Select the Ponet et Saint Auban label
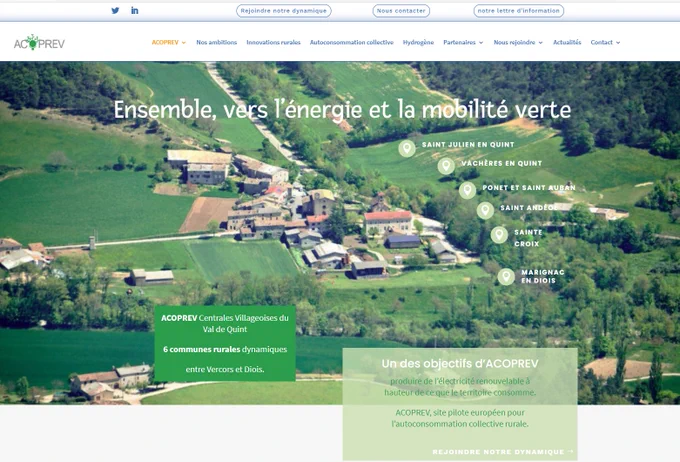This screenshot has width=680, height=462. click(529, 187)
